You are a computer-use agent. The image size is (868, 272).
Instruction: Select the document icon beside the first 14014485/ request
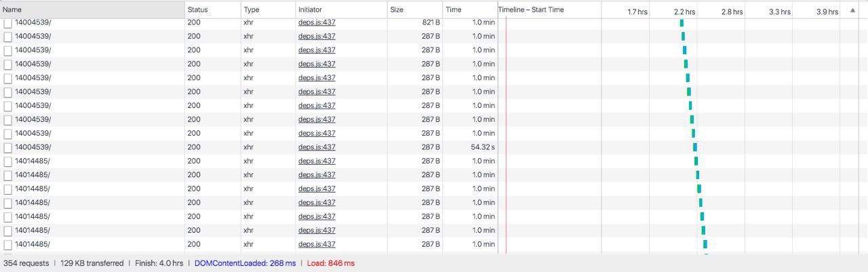[8, 161]
